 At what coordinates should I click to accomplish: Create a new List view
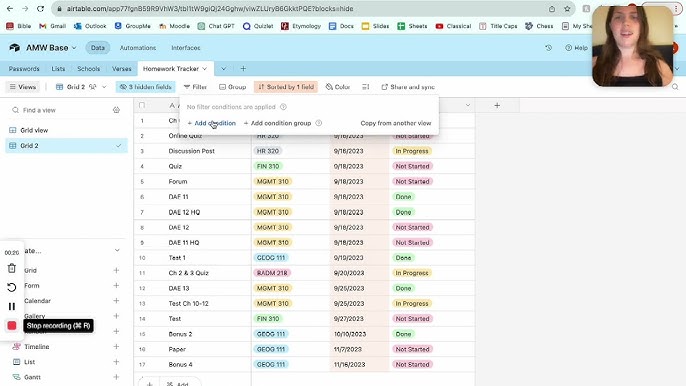(116, 362)
